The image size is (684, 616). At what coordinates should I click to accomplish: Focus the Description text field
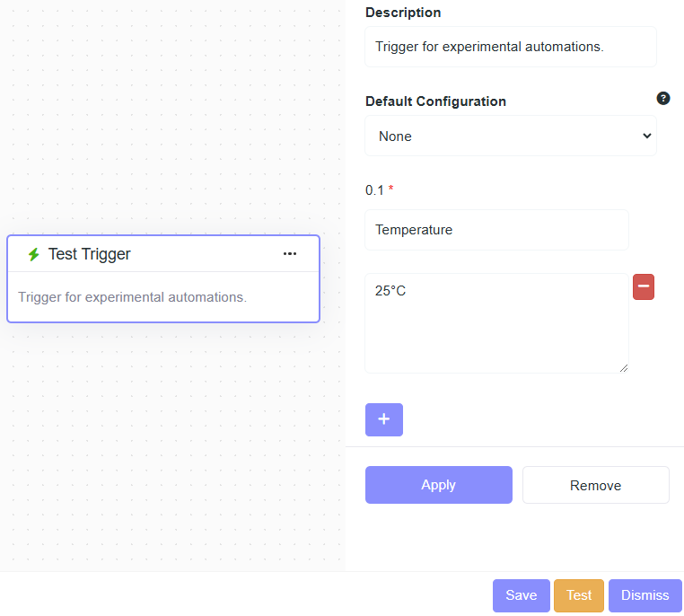510,47
